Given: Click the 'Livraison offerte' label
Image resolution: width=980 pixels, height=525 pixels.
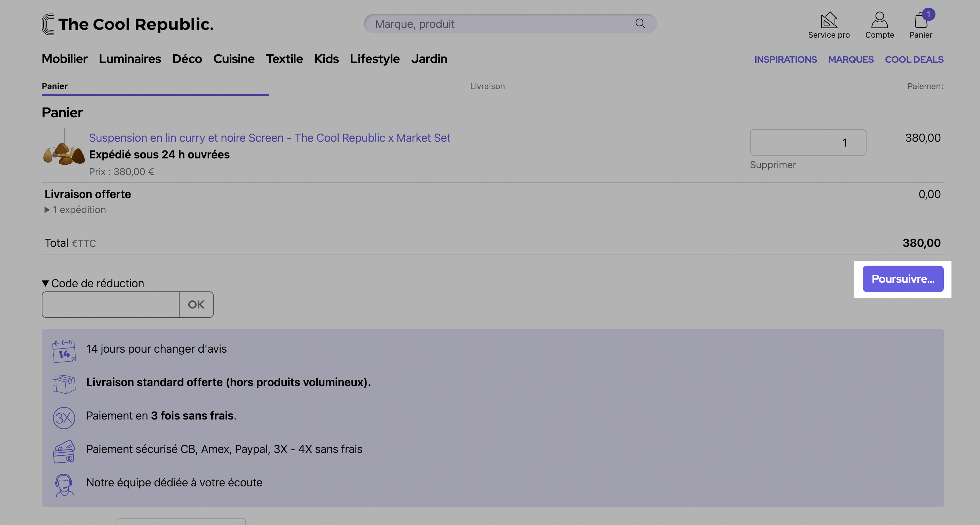Looking at the screenshot, I should 87,194.
